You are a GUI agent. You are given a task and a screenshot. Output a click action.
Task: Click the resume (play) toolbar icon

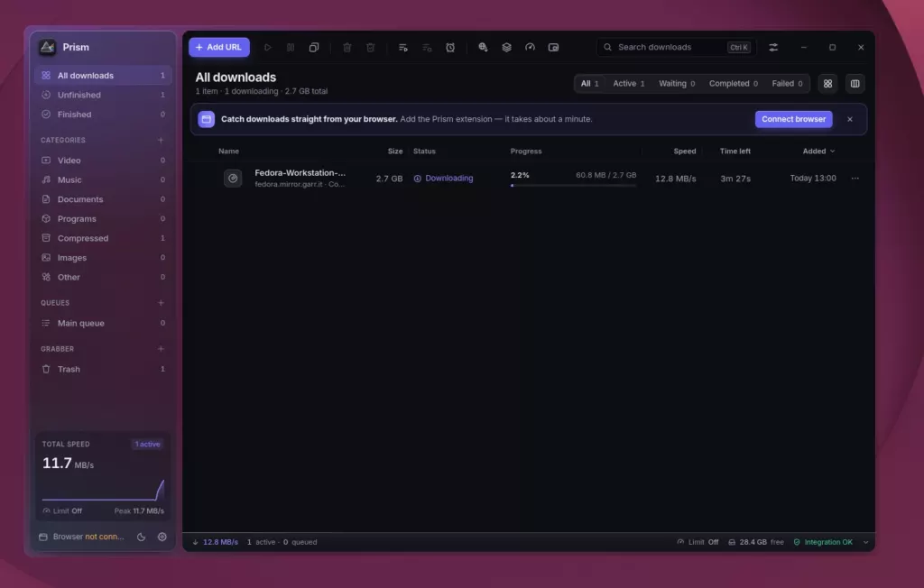pos(267,47)
